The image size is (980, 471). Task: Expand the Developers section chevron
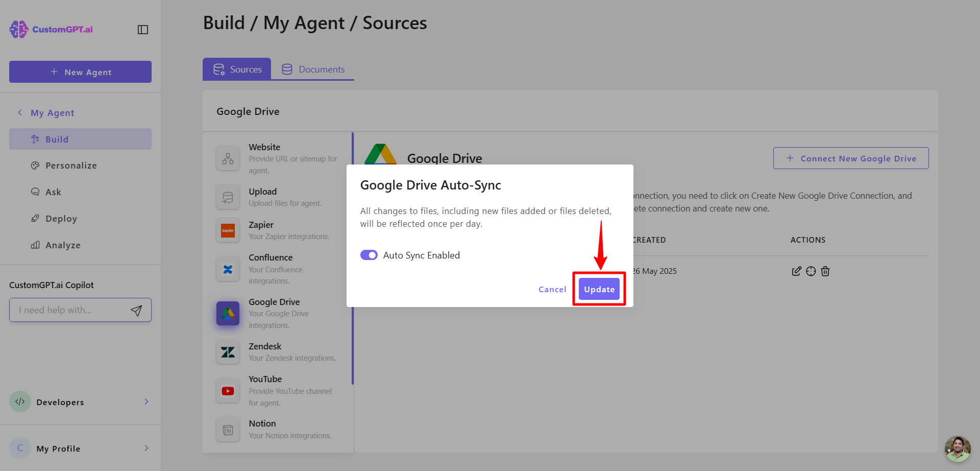click(146, 402)
